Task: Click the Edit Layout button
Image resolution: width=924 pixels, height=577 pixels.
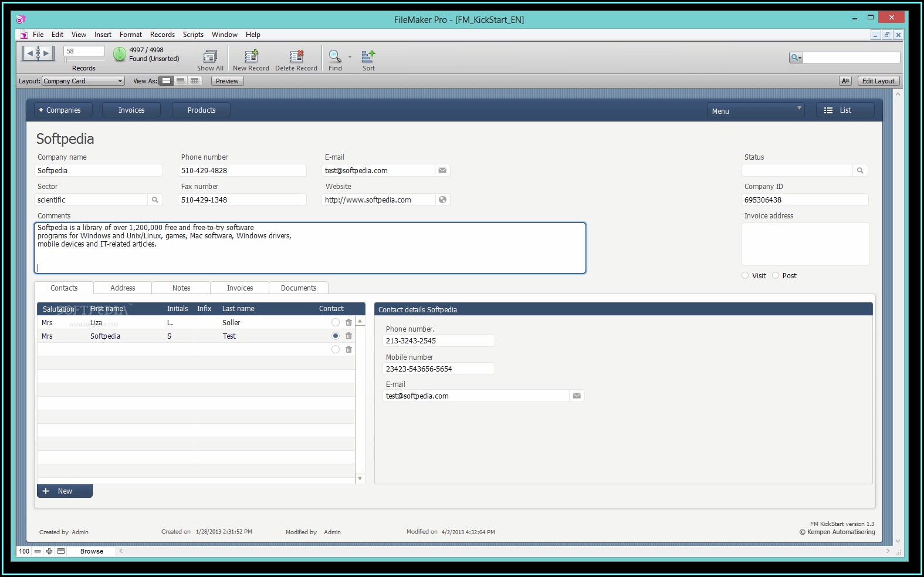Action: [878, 81]
